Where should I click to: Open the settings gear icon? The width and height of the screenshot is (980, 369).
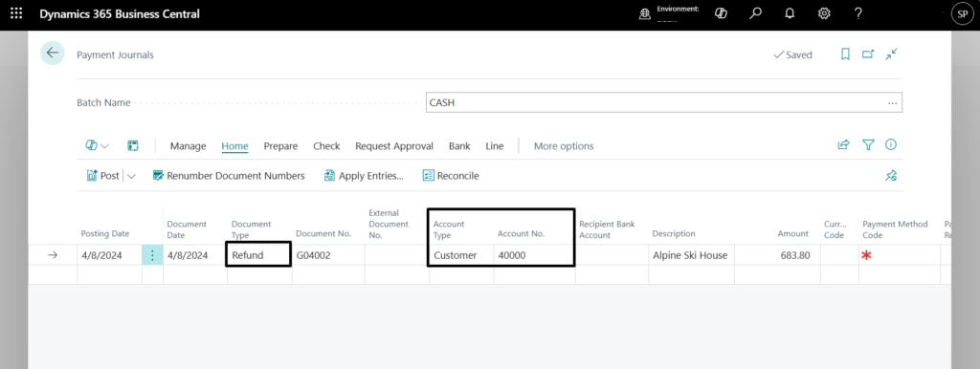pos(824,13)
